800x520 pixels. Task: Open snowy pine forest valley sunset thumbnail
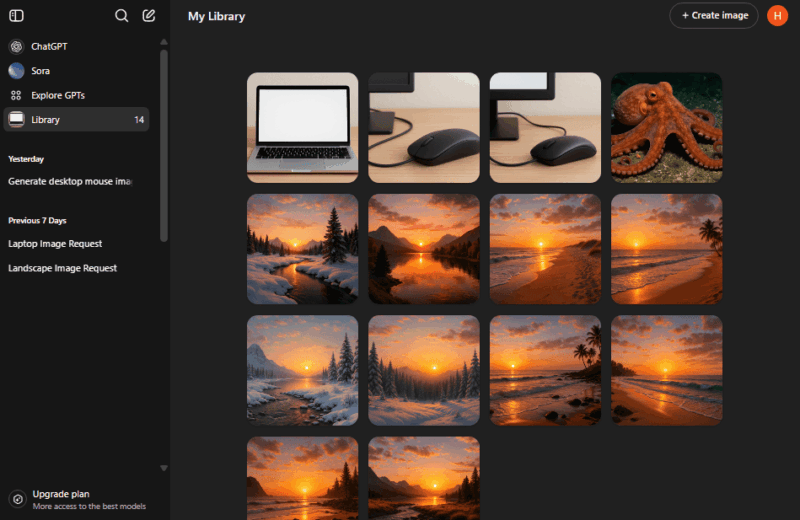[x=424, y=370]
